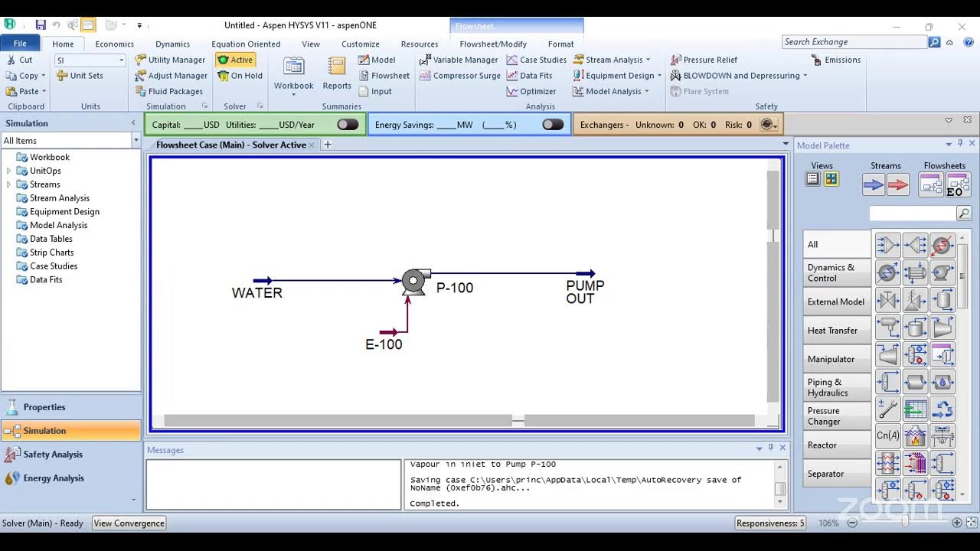Screen dimensions: 980x551
Task: Open the Equation Oriented ribbon tab
Action: (246, 44)
